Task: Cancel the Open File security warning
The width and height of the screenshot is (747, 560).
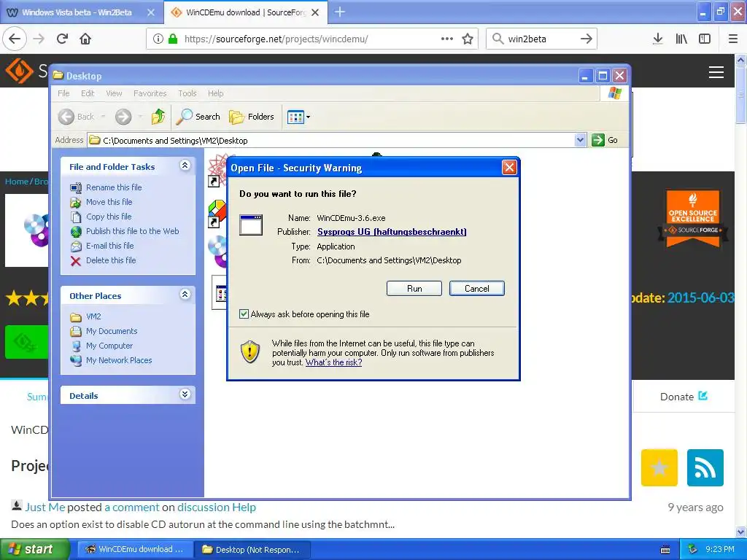Action: (x=476, y=289)
